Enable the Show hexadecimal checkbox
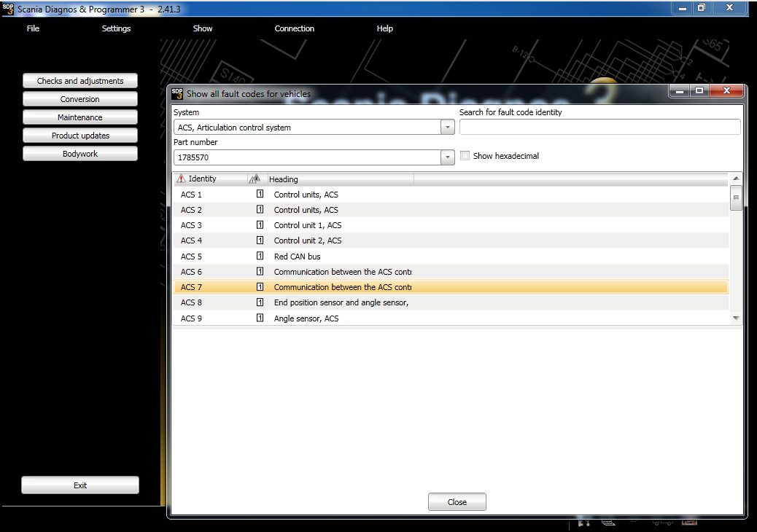This screenshot has width=757, height=532. [465, 155]
